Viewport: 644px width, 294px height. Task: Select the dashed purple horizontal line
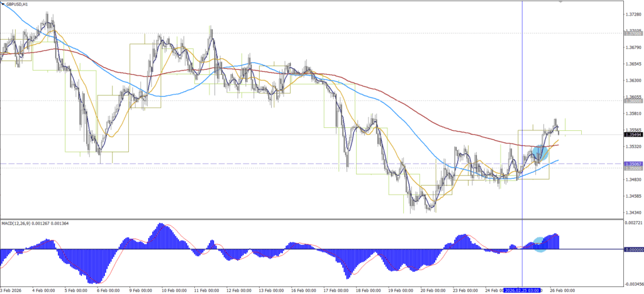(x=252, y=164)
